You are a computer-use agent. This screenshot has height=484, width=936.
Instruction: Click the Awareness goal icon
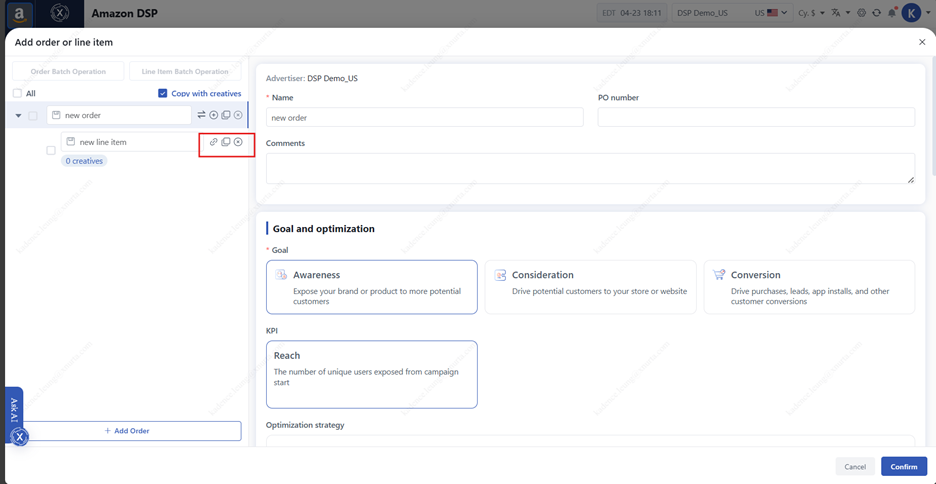tap(281, 275)
